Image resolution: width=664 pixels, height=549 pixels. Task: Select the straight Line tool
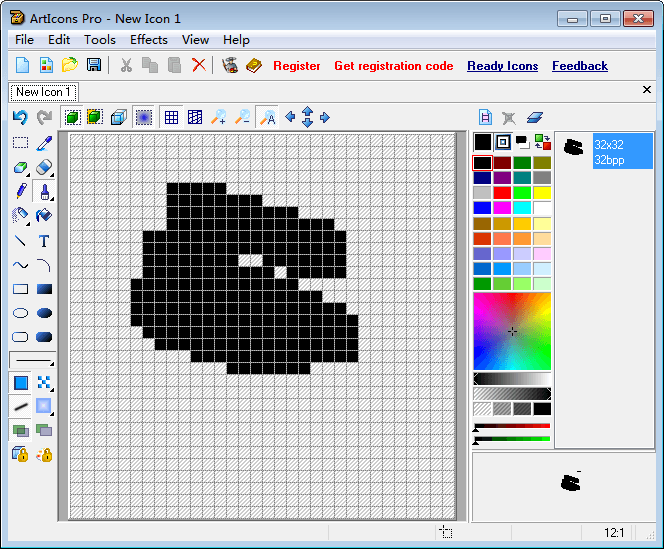click(x=20, y=241)
